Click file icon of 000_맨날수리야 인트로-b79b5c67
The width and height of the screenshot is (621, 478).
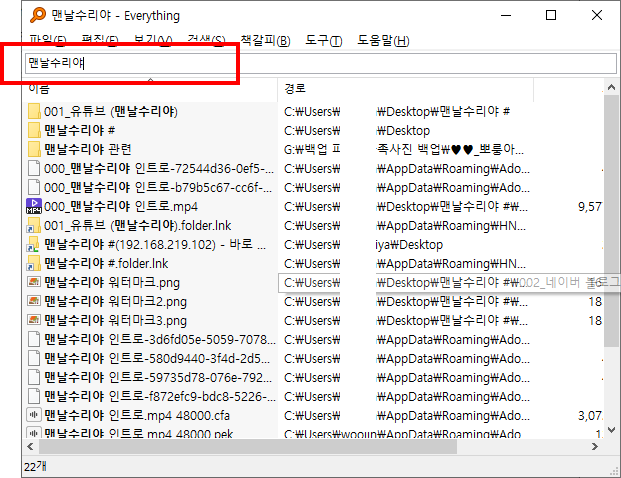(34, 187)
